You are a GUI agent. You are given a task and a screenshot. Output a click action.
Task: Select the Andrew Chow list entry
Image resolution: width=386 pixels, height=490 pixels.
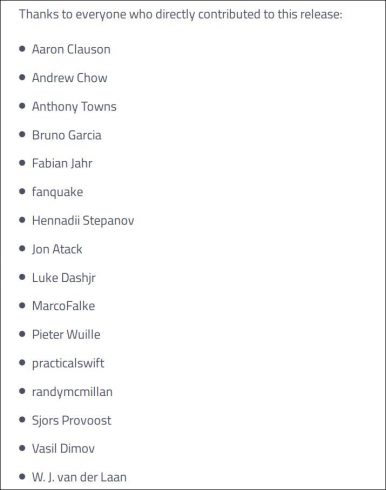(70, 78)
